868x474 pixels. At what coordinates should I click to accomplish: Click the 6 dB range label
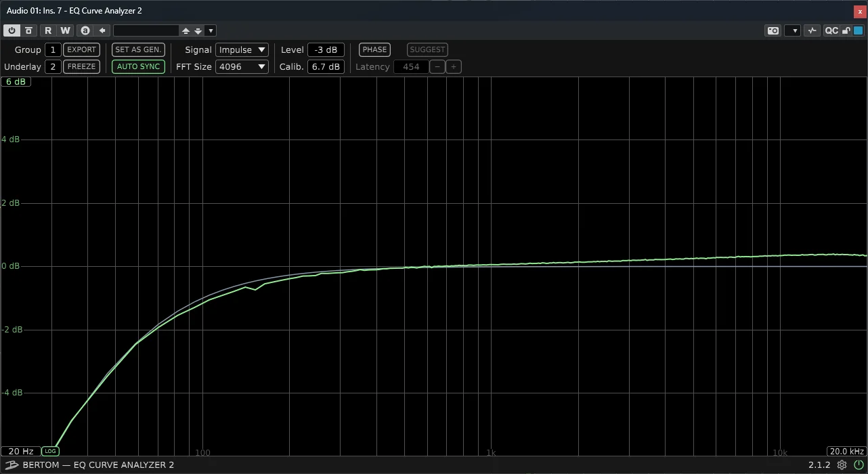(x=16, y=81)
